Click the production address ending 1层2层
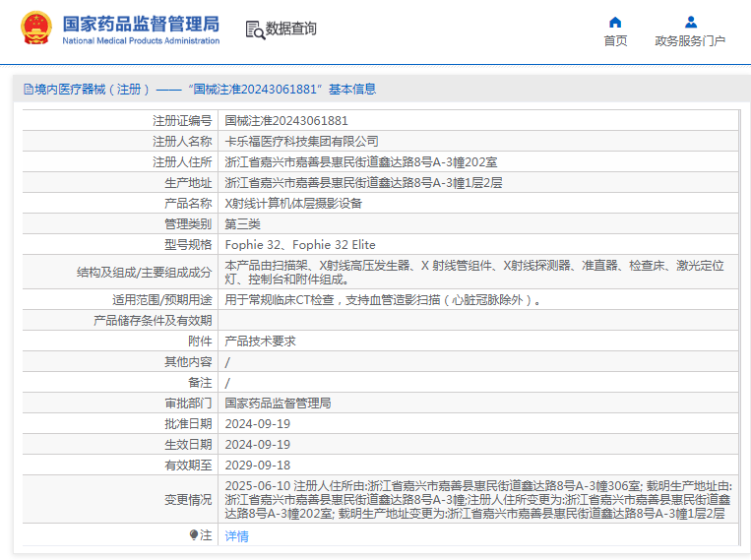Screen dimensions: 751x560 coord(363,182)
